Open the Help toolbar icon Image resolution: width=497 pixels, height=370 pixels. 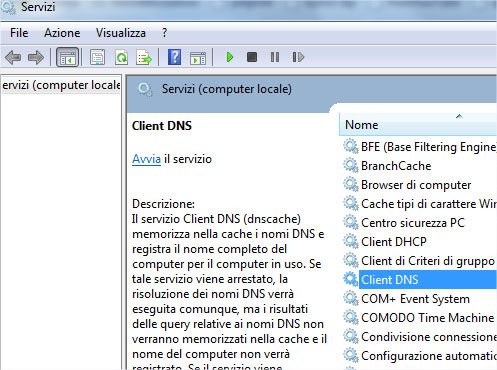pos(174,57)
